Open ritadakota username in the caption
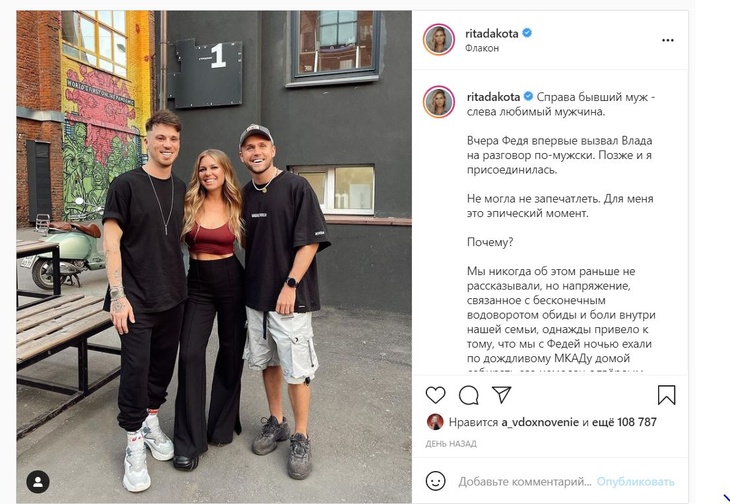Viewport: 730px width, 504px height. 493,97
